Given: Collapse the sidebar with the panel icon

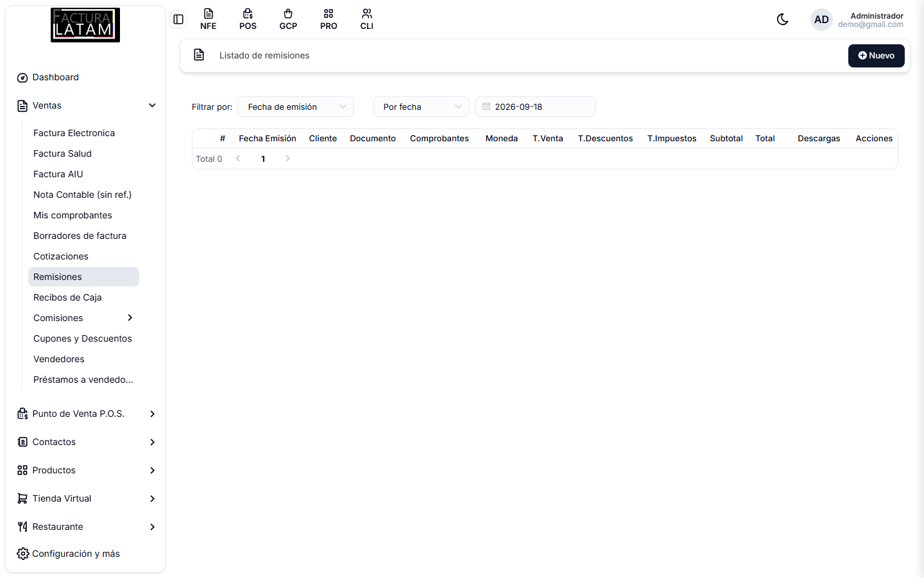Looking at the screenshot, I should 178,19.
